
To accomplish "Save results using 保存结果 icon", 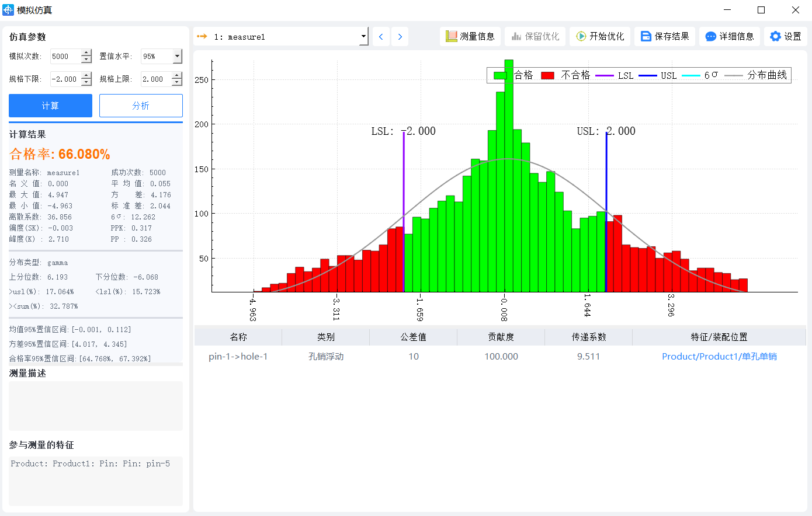I will tap(646, 36).
